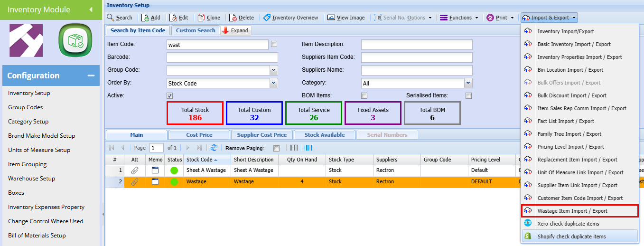
Task: Toggle the Remove Paging checkbox
Action: [x=277, y=148]
